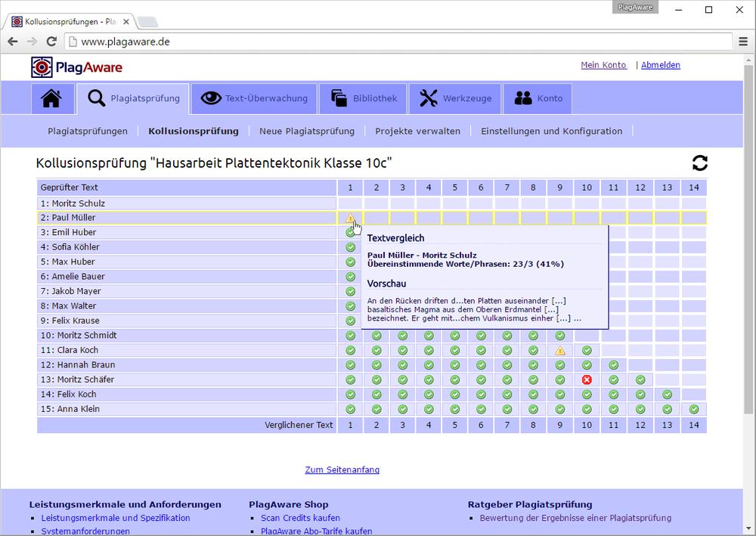Open the Bibliothek main tab
The height and width of the screenshot is (536, 756).
[x=363, y=98]
